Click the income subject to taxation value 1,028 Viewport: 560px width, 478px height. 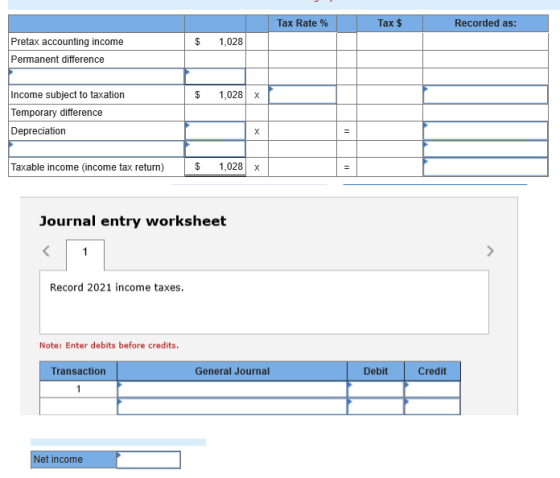point(231,95)
